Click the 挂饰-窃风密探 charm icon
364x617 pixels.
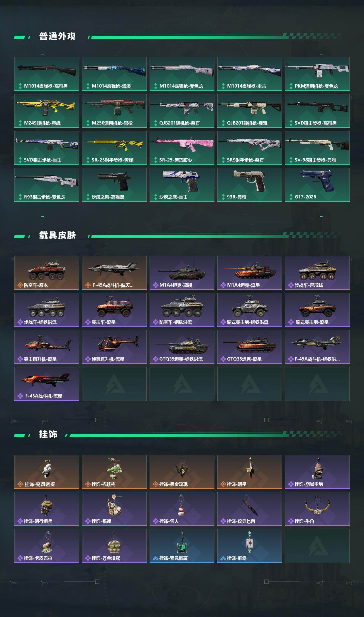pyautogui.click(x=47, y=472)
